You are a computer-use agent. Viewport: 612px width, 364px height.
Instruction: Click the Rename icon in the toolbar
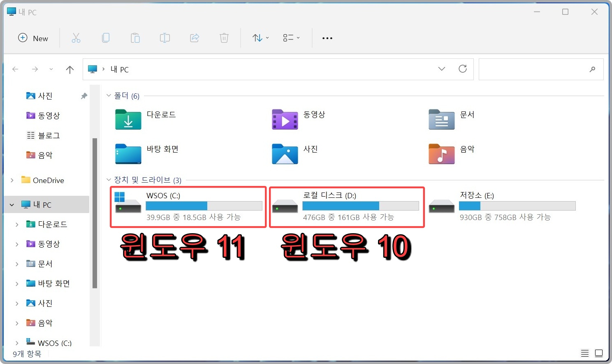[165, 38]
